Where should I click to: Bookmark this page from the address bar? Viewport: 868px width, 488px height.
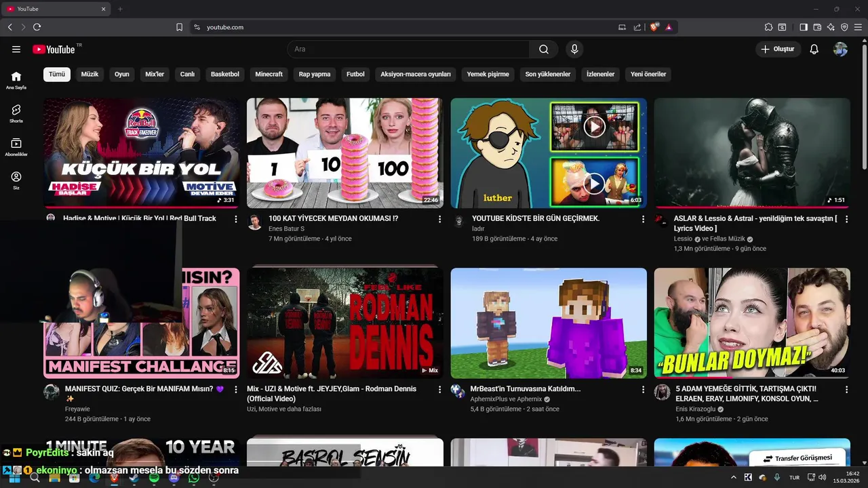(x=179, y=27)
